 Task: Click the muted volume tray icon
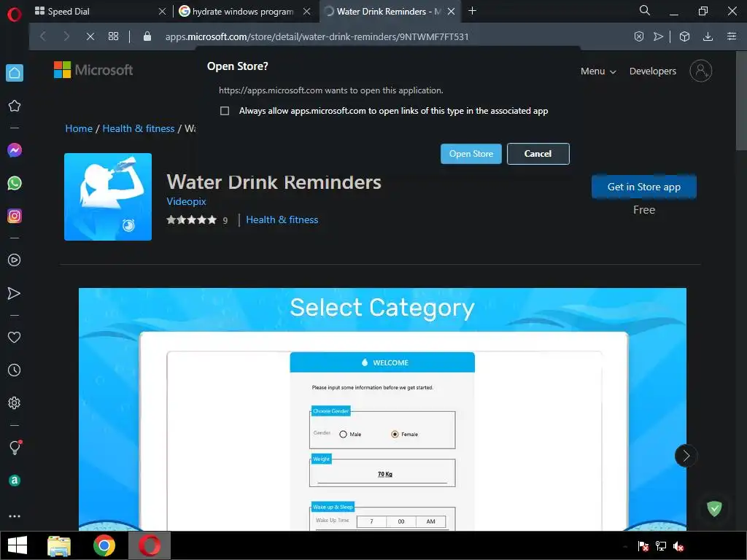coord(678,546)
